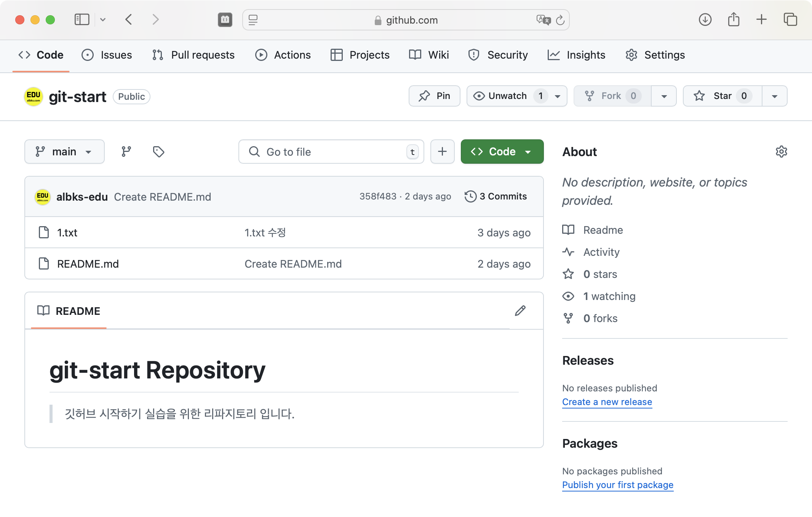Expand the main branch dropdown

tap(64, 152)
